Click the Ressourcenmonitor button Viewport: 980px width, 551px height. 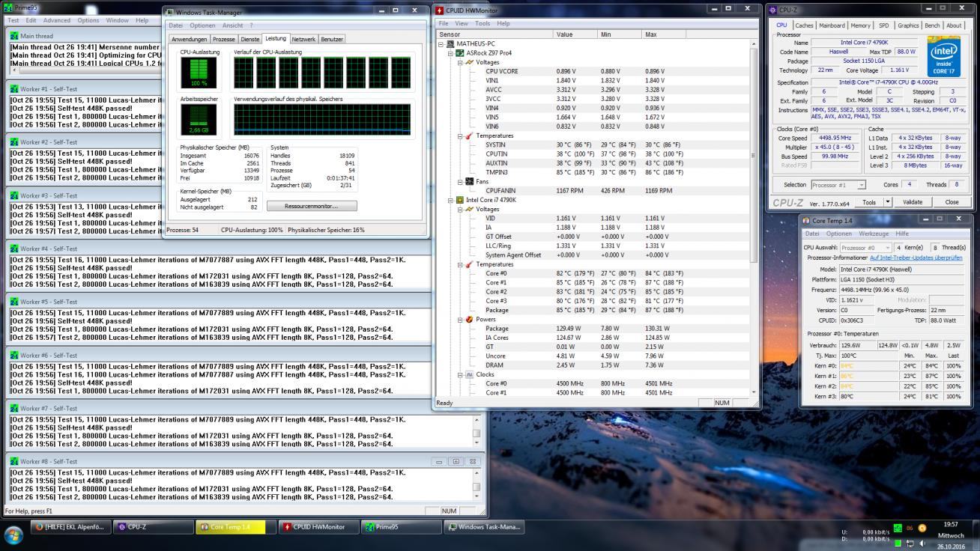click(x=312, y=206)
